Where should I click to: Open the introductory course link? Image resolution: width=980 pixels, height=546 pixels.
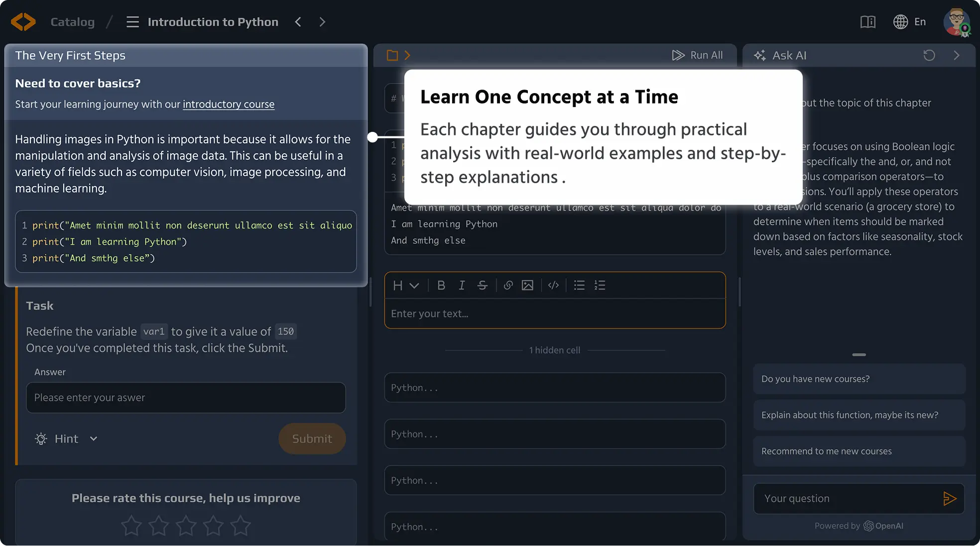click(228, 104)
